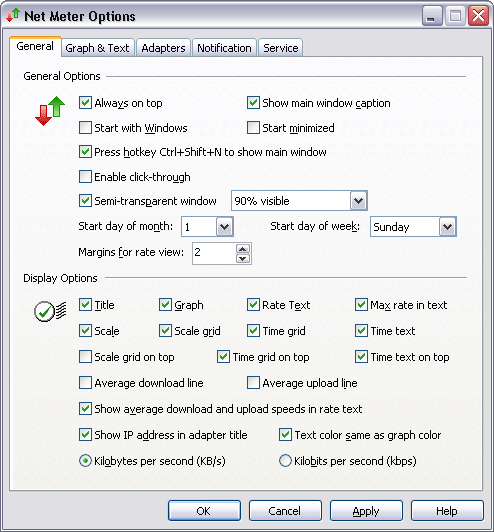
Task: Click the Apply button
Action: coord(366,511)
